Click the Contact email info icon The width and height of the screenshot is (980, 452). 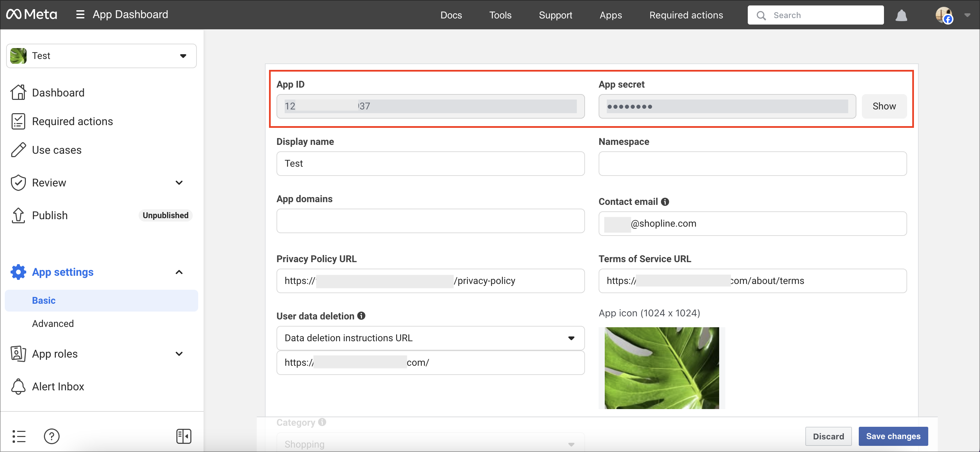(x=665, y=202)
